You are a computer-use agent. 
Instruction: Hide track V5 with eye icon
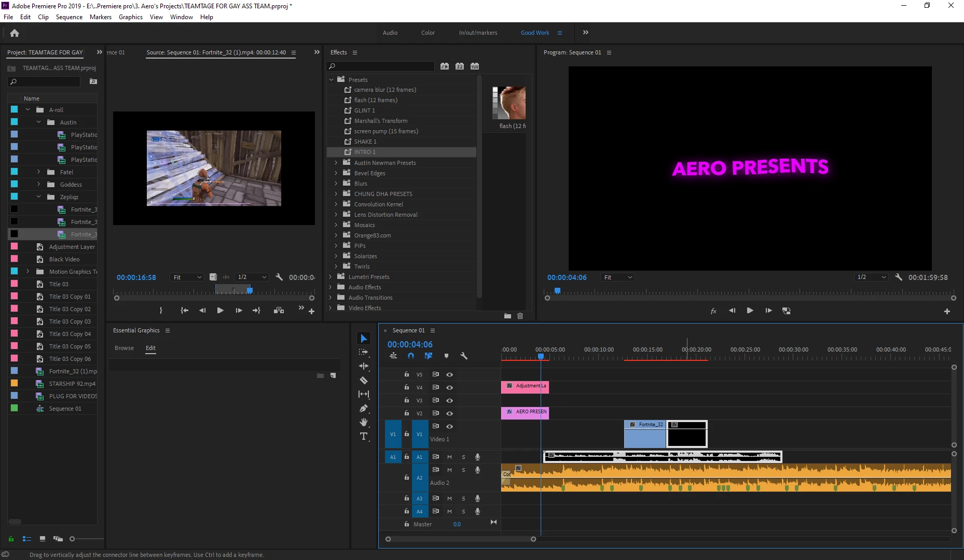pos(450,374)
